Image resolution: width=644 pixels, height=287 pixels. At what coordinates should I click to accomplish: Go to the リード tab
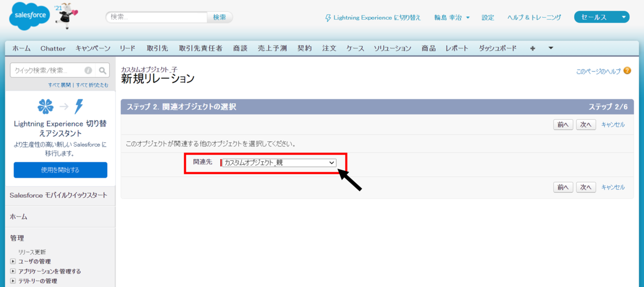pyautogui.click(x=128, y=48)
